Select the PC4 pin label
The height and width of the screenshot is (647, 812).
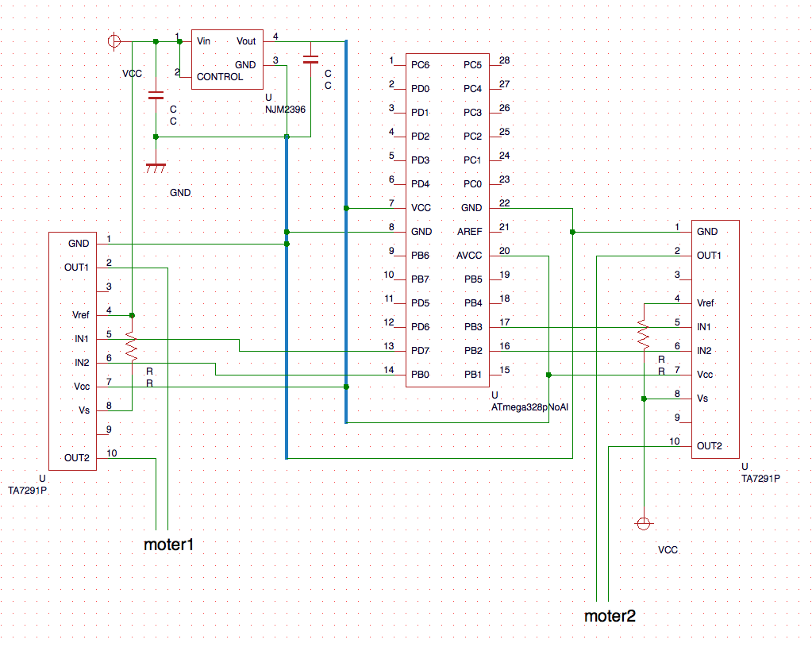[x=472, y=89]
